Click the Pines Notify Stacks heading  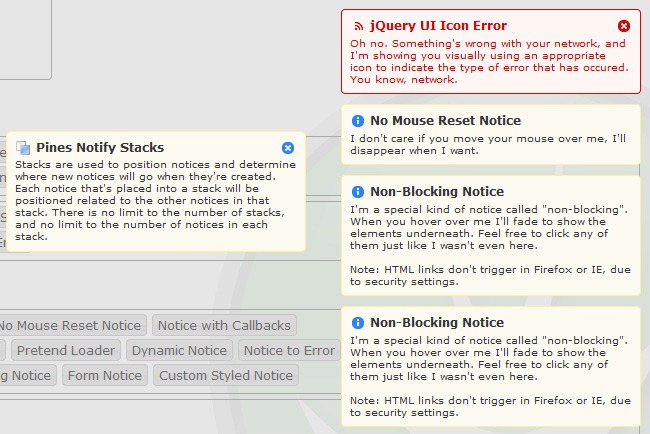tap(100, 148)
